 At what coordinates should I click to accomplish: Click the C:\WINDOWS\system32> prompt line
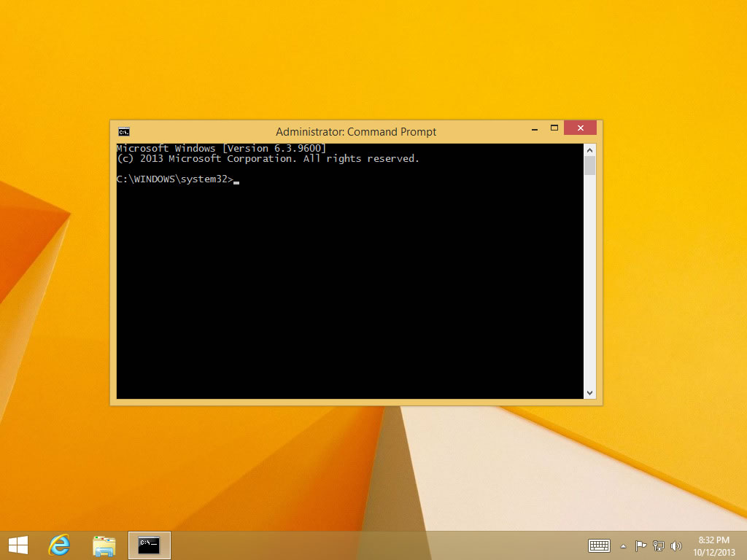tap(178, 179)
